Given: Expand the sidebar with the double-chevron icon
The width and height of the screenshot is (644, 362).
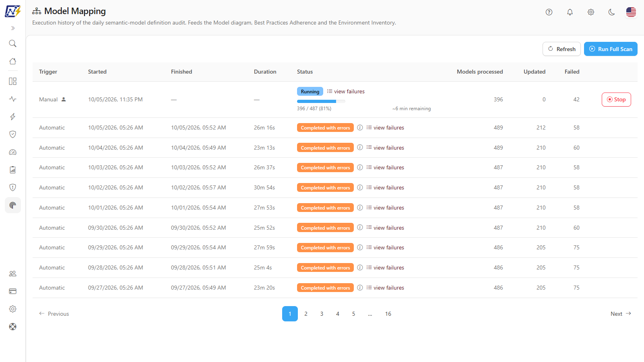Looking at the screenshot, I should pyautogui.click(x=13, y=28).
